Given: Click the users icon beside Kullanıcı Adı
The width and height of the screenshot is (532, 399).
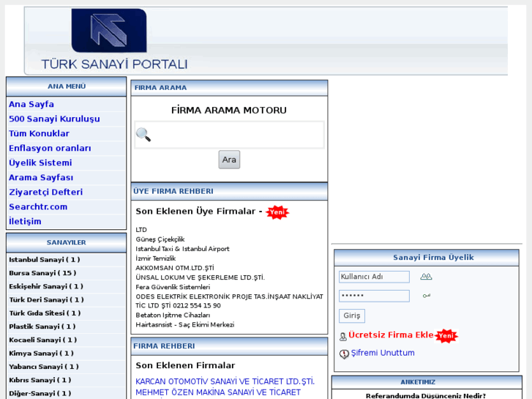Looking at the screenshot, I should (x=426, y=277).
